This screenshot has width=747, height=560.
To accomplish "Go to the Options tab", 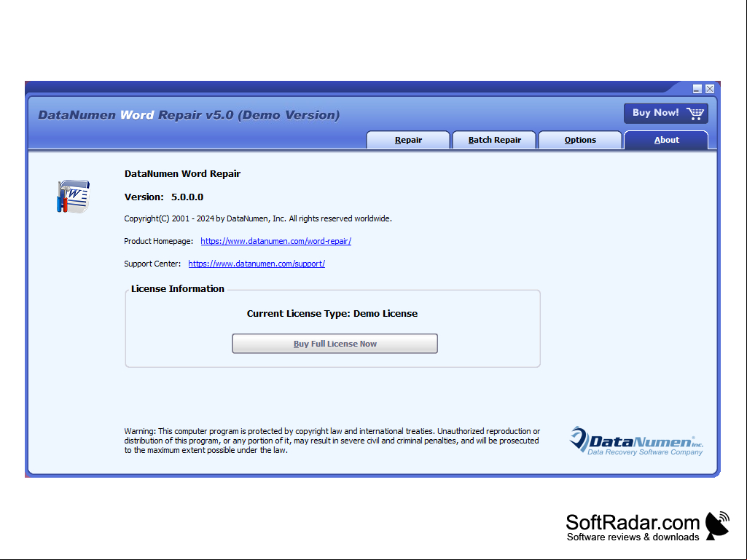I will click(x=580, y=140).
